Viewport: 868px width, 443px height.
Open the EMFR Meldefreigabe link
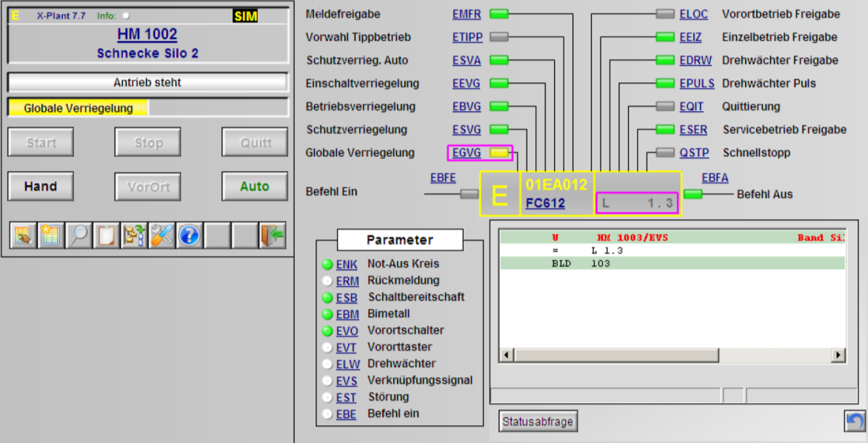point(467,14)
